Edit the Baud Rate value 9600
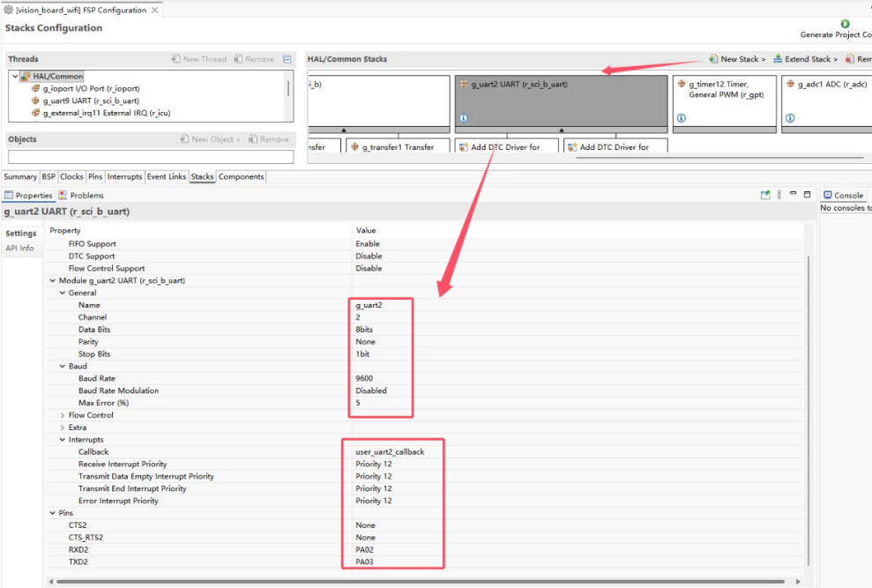This screenshot has height=588, width=872. [364, 378]
